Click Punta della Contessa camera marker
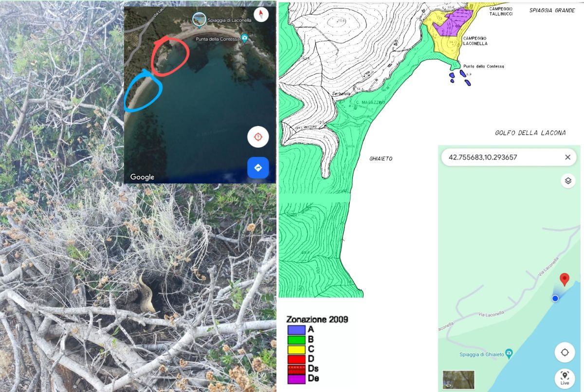Screen dimensions: 584x392 tap(245, 38)
